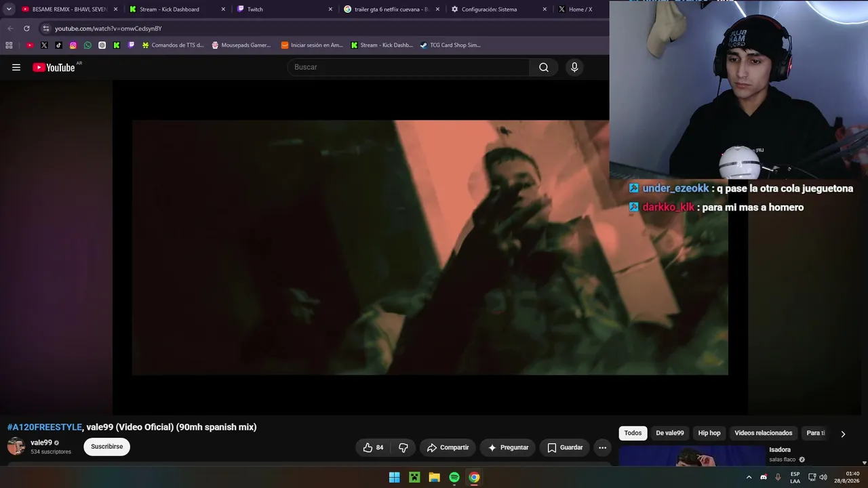Focus the YouTube Buscar search field
This screenshot has width=868, height=488.
click(x=409, y=67)
